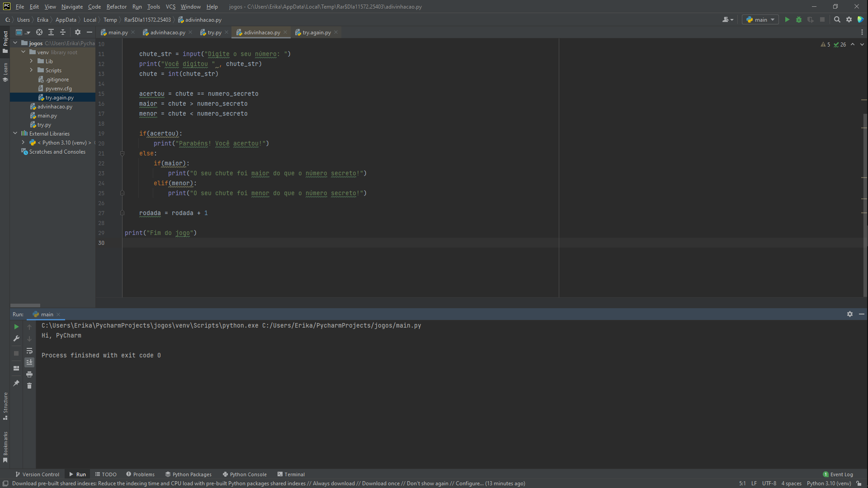
Task: Click the main run configuration dropdown
Action: click(760, 20)
